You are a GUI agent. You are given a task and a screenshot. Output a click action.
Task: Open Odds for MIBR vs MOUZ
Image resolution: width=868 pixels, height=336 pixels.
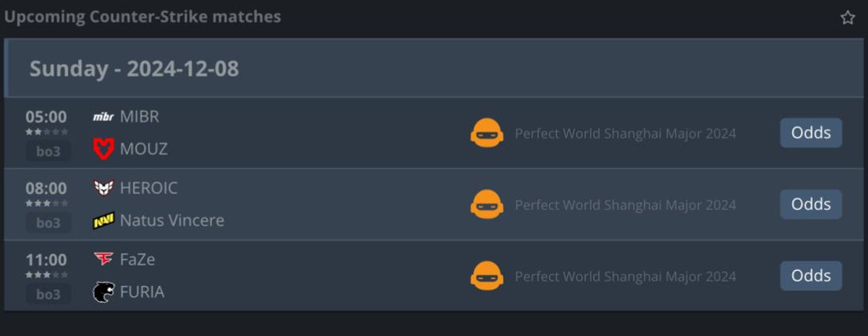tap(811, 133)
